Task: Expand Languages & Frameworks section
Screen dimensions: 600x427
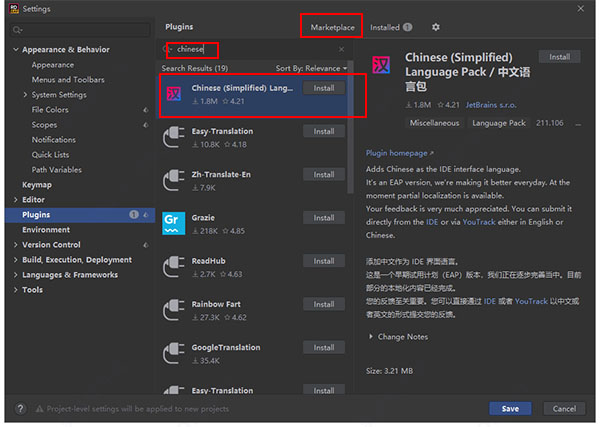Action: coord(16,275)
